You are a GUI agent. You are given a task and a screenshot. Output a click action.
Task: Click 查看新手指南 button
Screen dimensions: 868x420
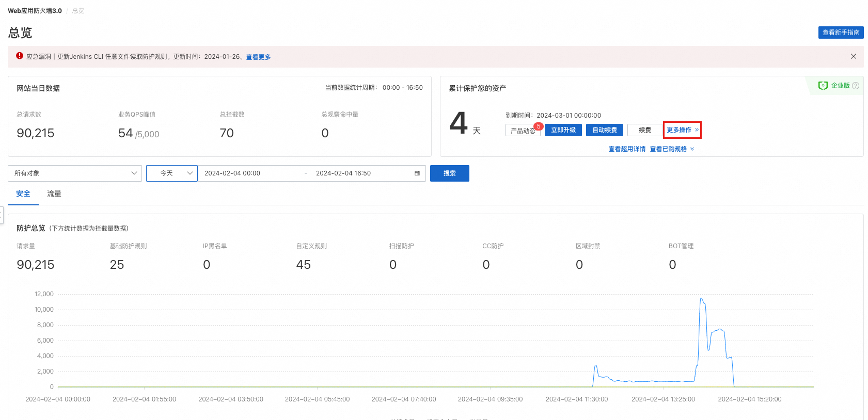841,33
